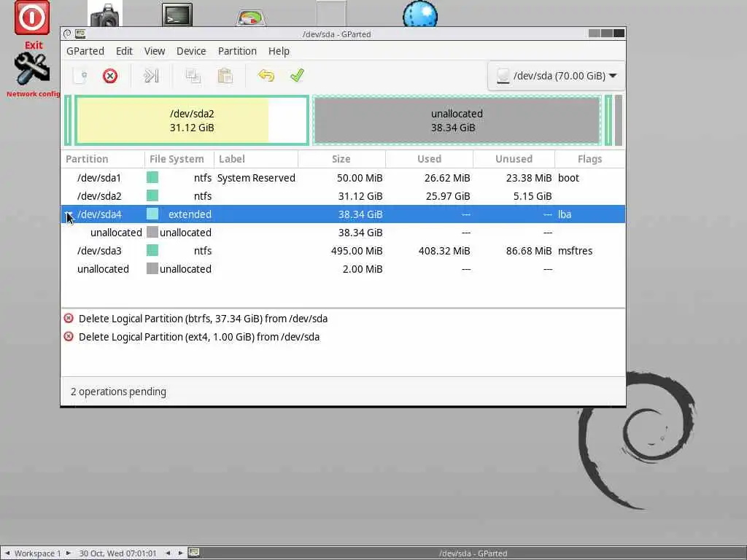Click 25.97 GiB used value for sda2
The image size is (747, 560).
(448, 195)
